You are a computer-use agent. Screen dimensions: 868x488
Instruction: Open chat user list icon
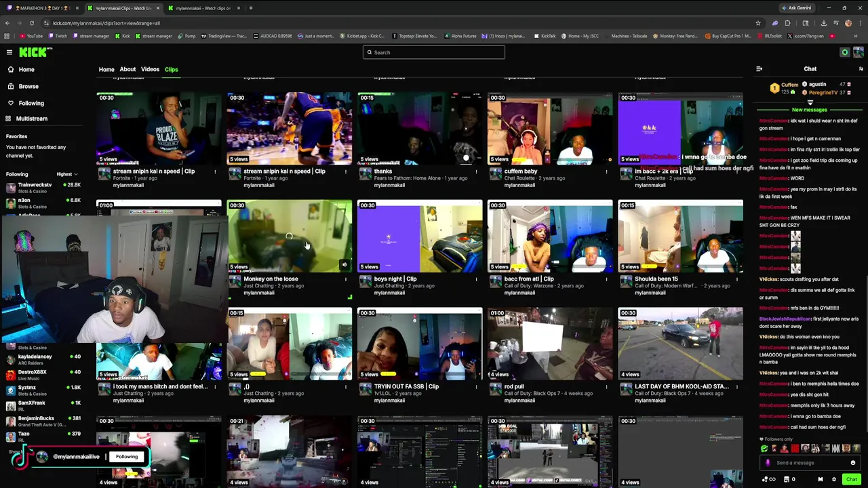coord(861,68)
